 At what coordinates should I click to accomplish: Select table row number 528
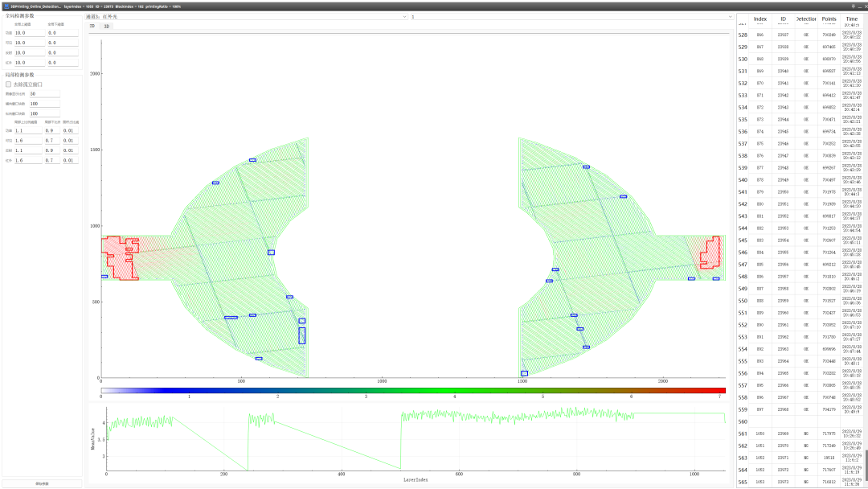point(743,35)
